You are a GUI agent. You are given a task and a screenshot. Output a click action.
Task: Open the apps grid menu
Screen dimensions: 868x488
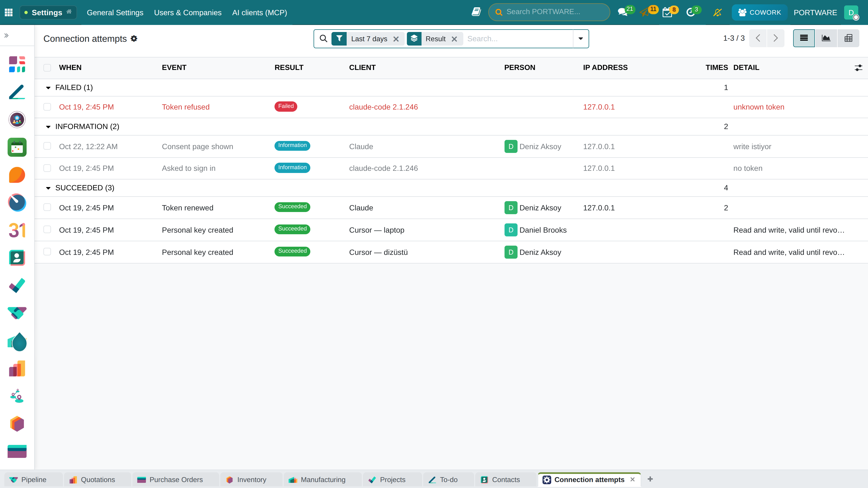9,12
